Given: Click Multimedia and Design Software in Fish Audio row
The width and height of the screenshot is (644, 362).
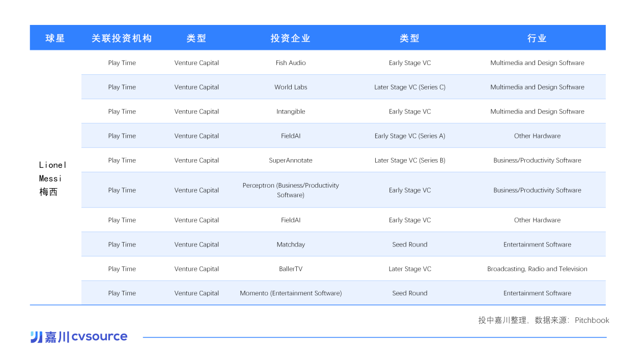Looking at the screenshot, I should point(537,63).
